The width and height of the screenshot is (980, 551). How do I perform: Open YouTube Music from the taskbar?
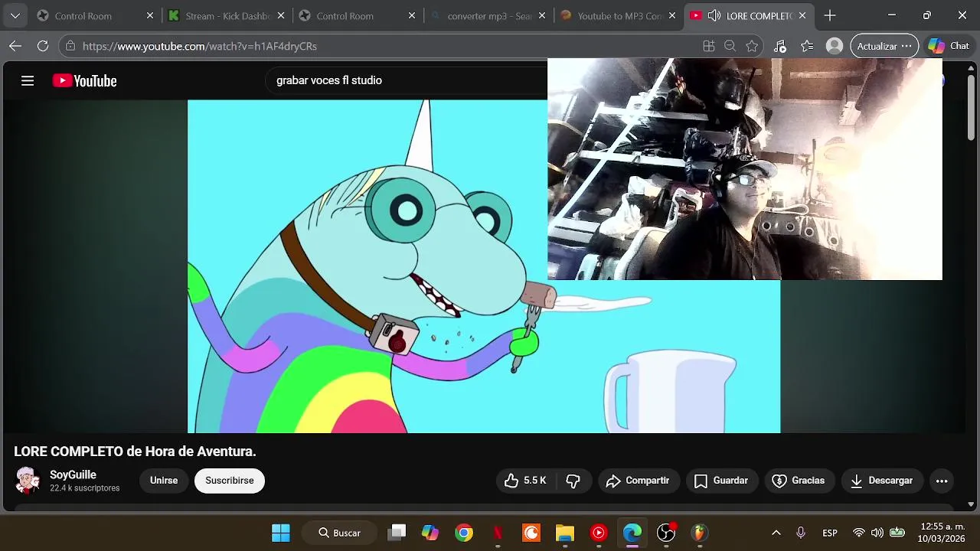599,533
